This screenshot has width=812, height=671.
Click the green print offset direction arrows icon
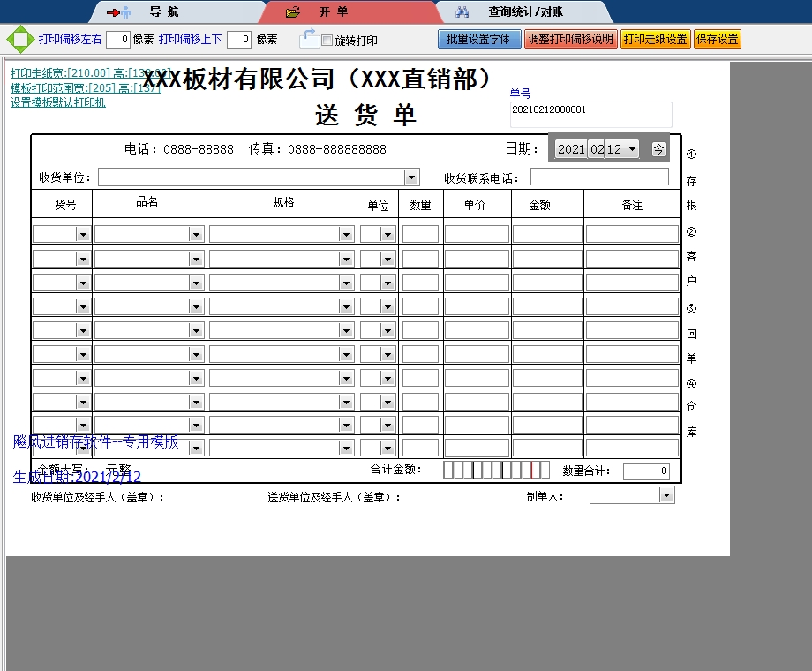click(x=19, y=40)
